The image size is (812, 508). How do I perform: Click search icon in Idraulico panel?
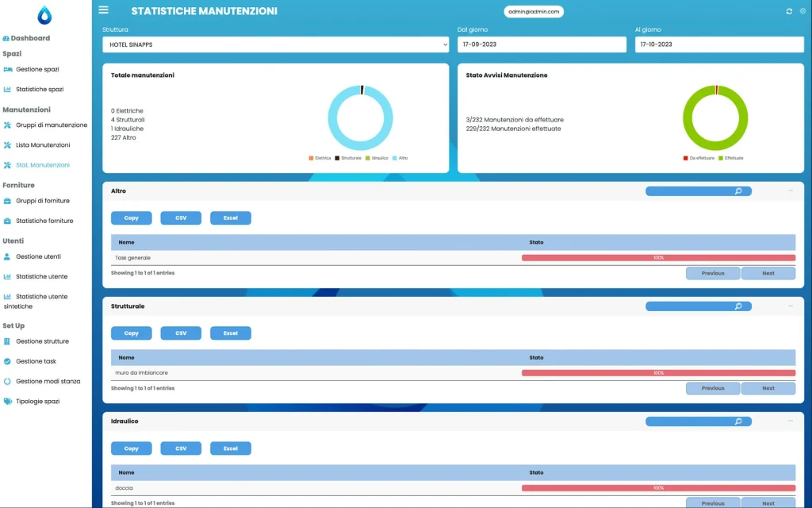pyautogui.click(x=738, y=421)
